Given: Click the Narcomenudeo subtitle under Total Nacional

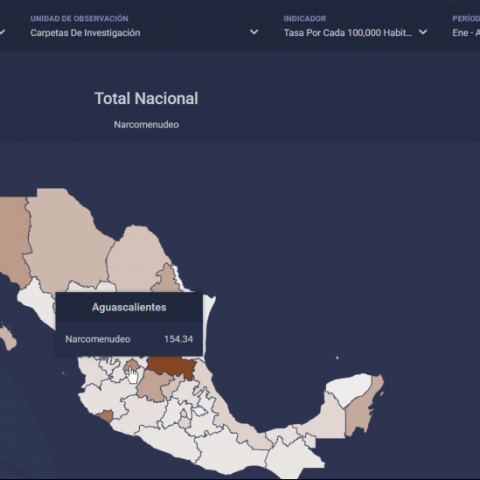Looking at the screenshot, I should coord(146,125).
